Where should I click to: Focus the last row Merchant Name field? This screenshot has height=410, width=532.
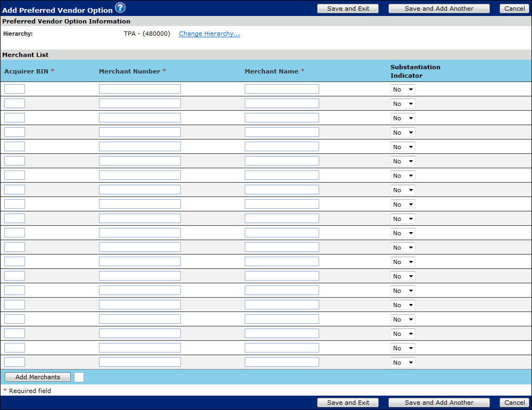(x=281, y=362)
